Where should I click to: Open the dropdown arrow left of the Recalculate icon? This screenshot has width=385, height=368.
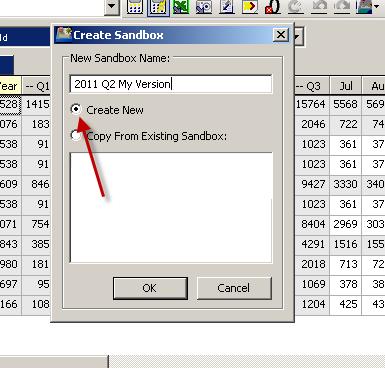click(112, 7)
